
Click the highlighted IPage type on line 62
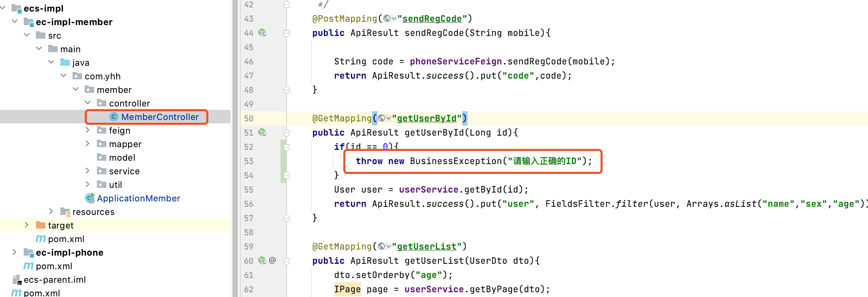[347, 289]
